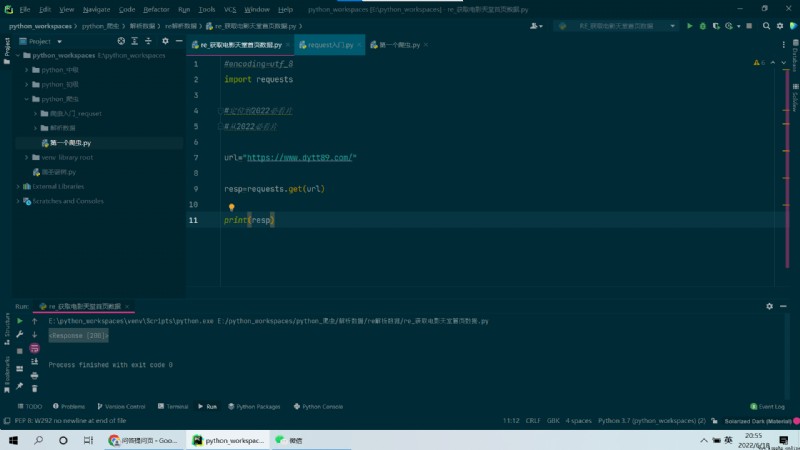
Task: Expand External Libraries node
Action: 18,186
